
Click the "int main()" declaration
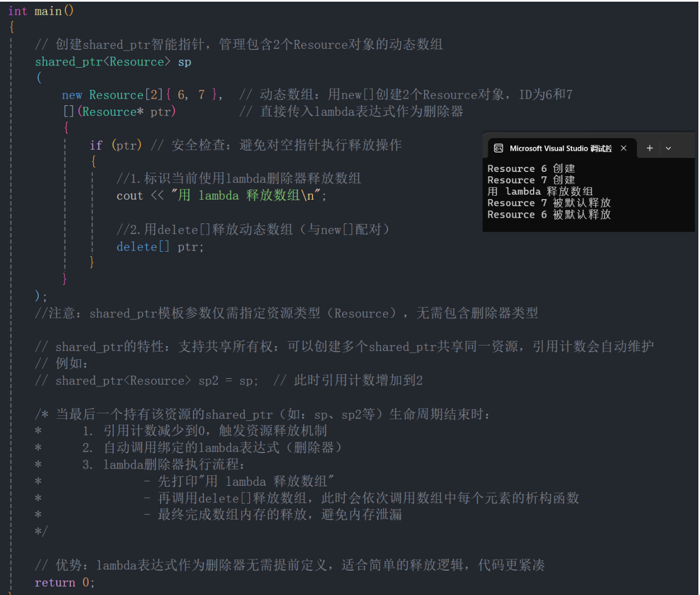(x=41, y=11)
